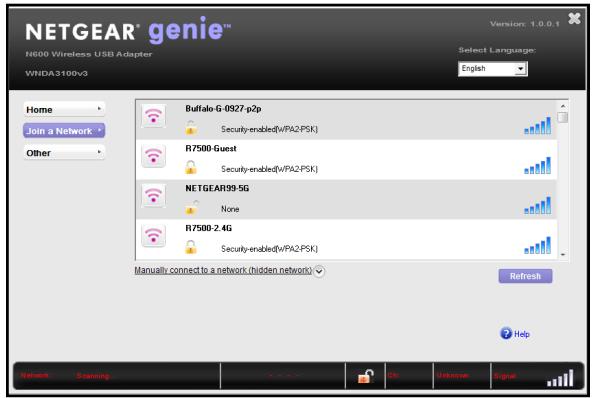
Task: Click the padlock icon under Buffalo-G-0927-p2p
Action: coord(191,128)
